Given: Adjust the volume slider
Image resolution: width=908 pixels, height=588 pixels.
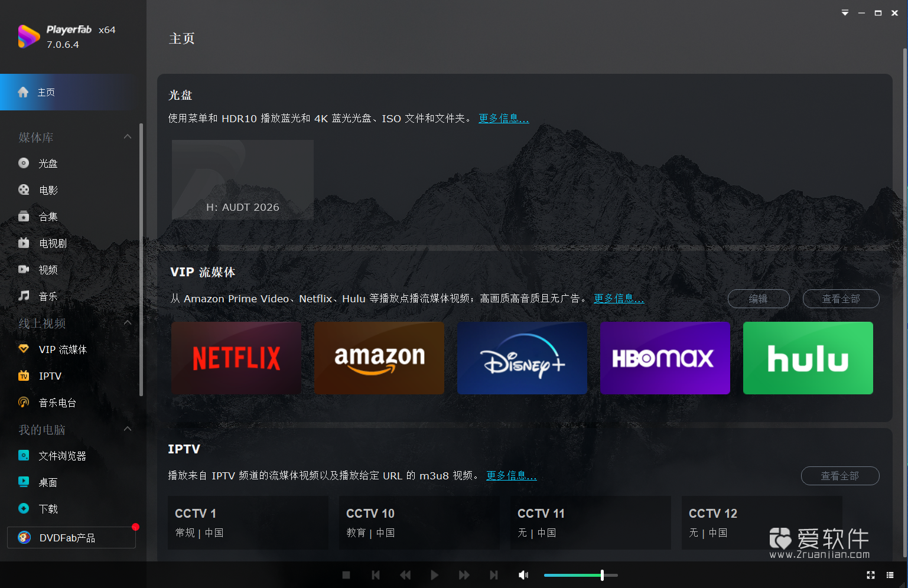Looking at the screenshot, I should tap(581, 575).
